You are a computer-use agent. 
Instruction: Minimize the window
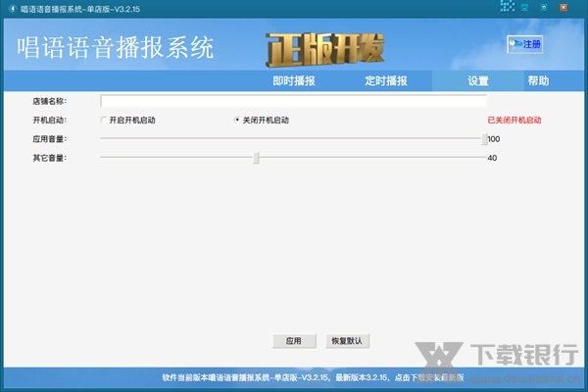pyautogui.click(x=524, y=8)
